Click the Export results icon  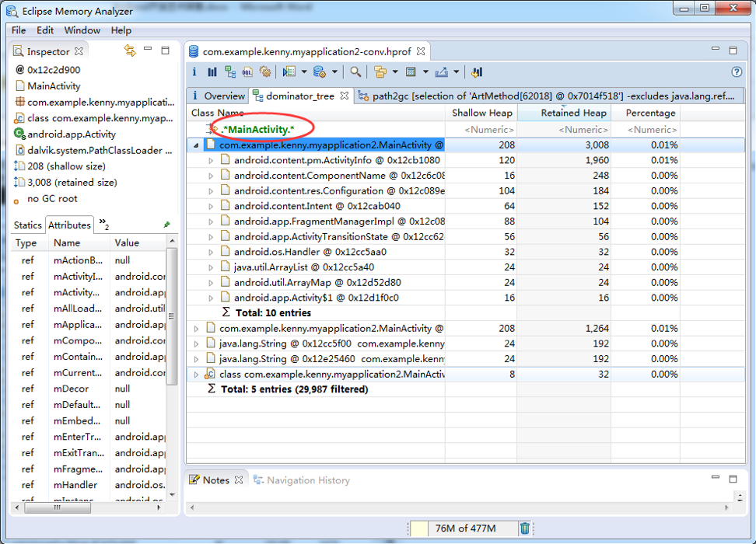(x=441, y=72)
